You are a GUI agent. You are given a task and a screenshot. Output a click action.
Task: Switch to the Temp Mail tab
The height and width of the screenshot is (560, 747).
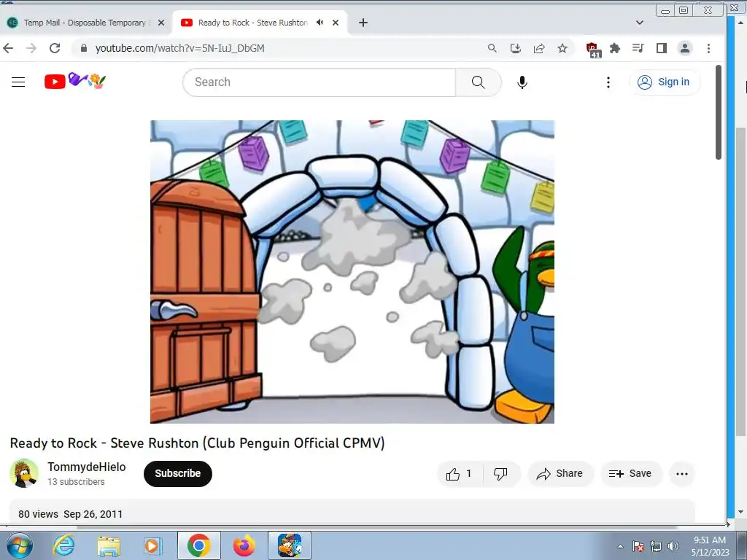pyautogui.click(x=86, y=23)
